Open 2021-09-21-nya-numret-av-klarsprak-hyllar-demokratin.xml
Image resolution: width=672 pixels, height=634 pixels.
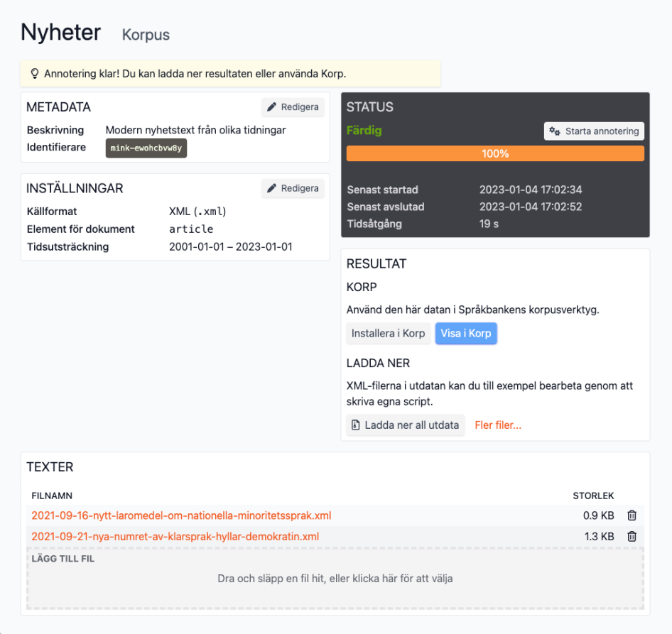(175, 537)
